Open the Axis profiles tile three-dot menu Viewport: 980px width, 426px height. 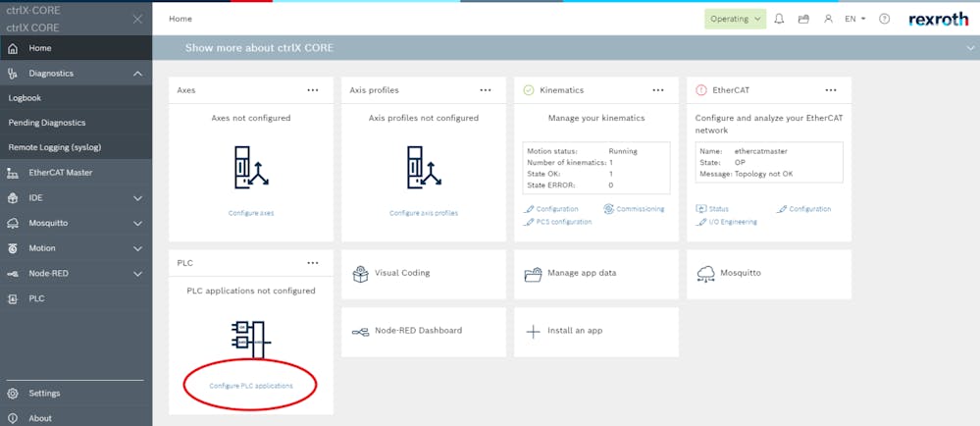(486, 90)
